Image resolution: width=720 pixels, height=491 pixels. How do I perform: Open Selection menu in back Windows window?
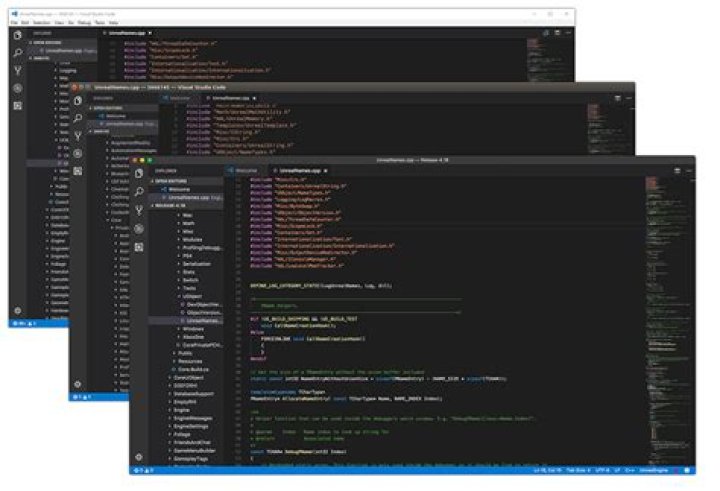click(x=41, y=23)
